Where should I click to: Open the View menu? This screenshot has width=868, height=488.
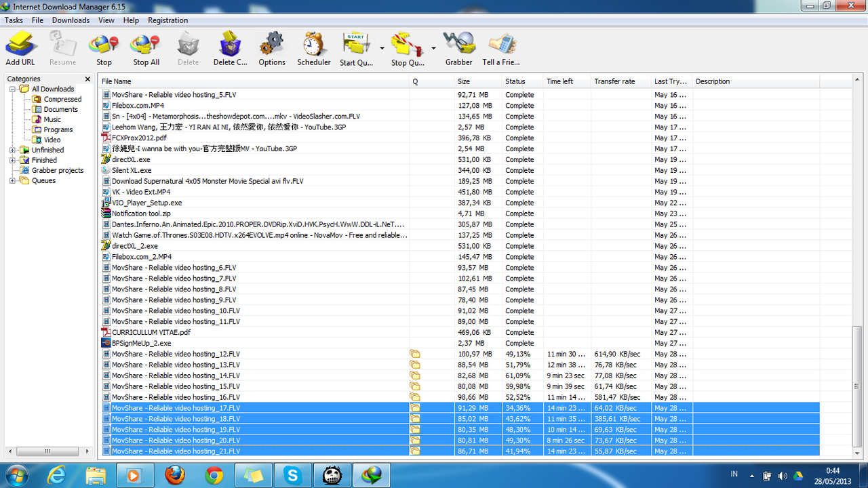(106, 20)
